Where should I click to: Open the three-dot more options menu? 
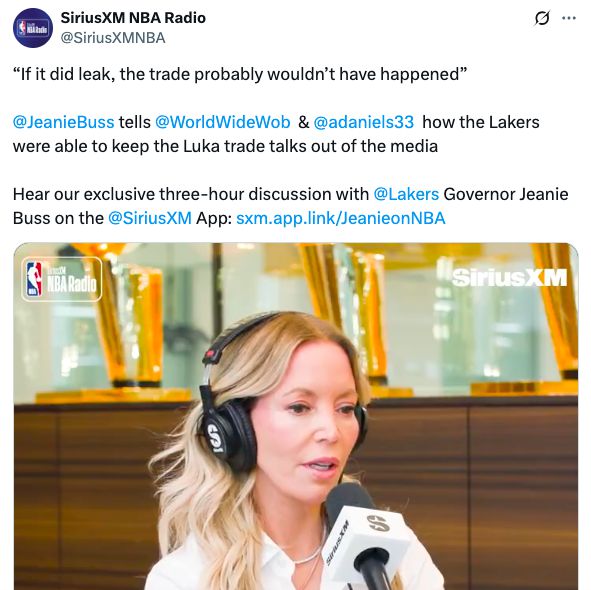[x=569, y=18]
